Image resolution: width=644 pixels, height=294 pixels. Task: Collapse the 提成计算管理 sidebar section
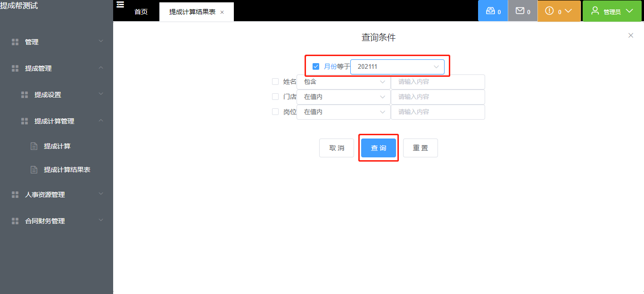click(100, 121)
